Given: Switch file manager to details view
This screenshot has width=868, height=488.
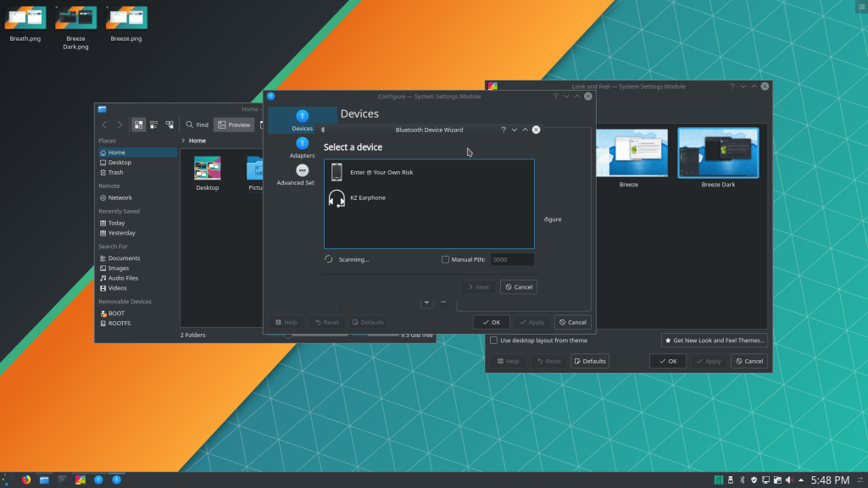Looking at the screenshot, I should pos(170,125).
